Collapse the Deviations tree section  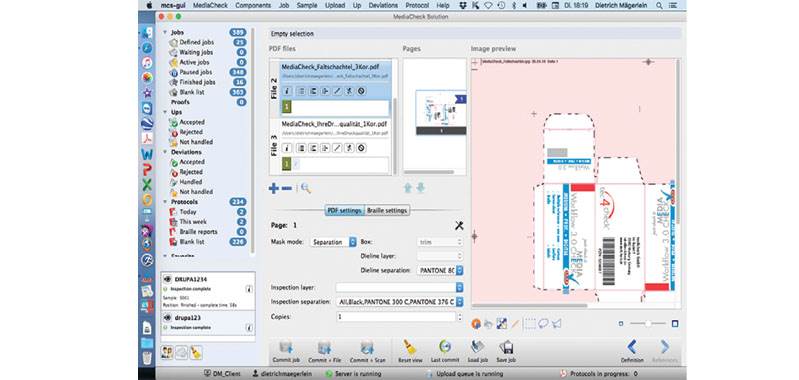pyautogui.click(x=165, y=152)
